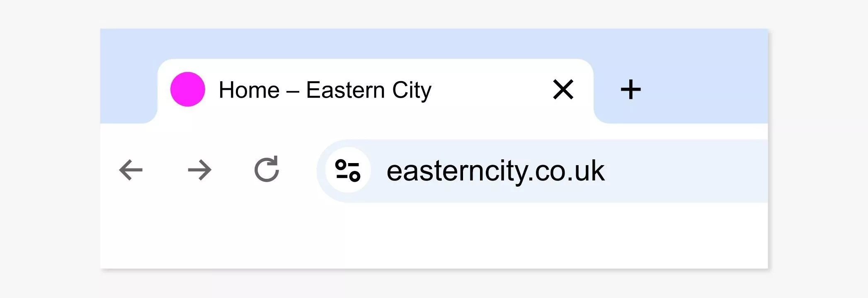The height and width of the screenshot is (298, 868).
Task: Go forward using the right arrow
Action: 199,170
